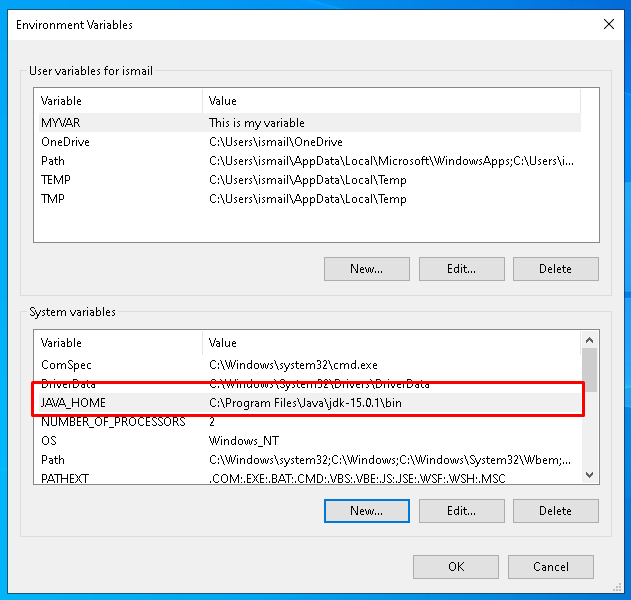Select the OS system variable

click(x=309, y=441)
